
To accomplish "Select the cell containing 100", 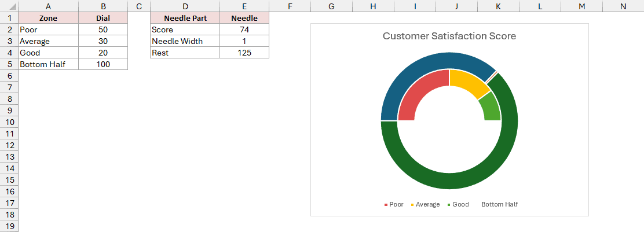I will coord(103,64).
